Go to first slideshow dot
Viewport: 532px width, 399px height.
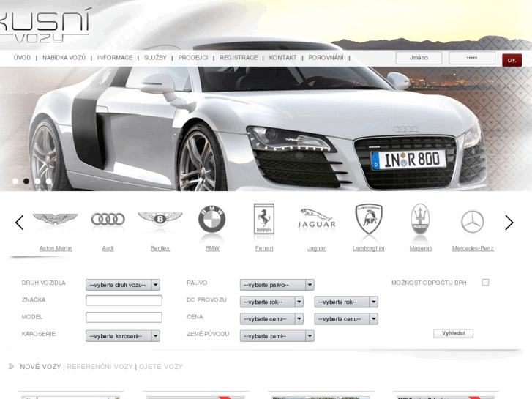click(x=15, y=181)
